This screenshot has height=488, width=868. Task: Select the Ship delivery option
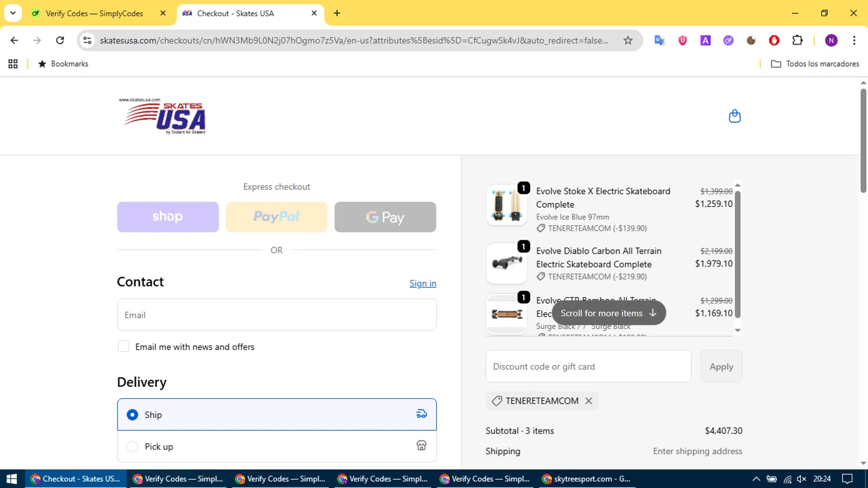click(277, 414)
